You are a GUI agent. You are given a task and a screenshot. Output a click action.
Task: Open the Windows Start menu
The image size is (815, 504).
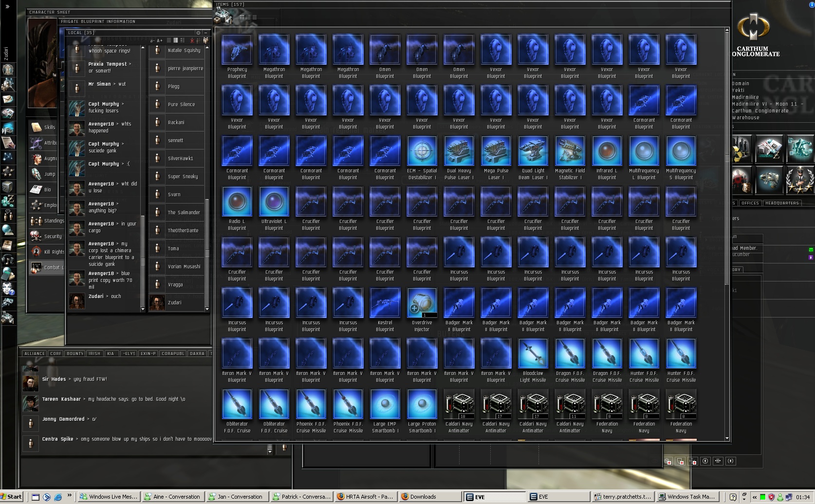click(x=12, y=497)
